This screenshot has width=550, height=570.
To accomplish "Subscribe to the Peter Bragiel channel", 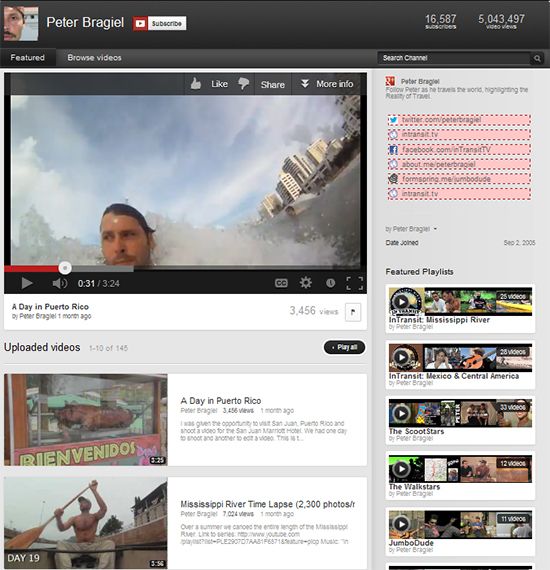I will click(160, 24).
